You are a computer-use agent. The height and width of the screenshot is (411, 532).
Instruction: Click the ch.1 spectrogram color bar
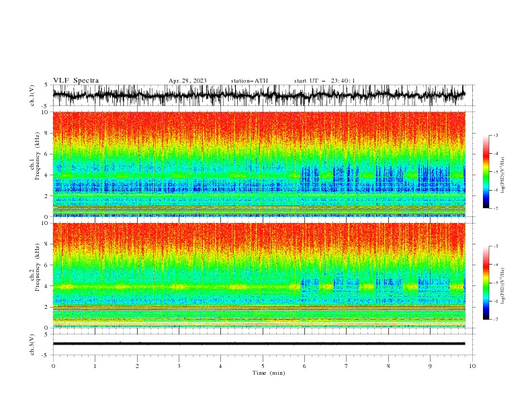[486, 172]
